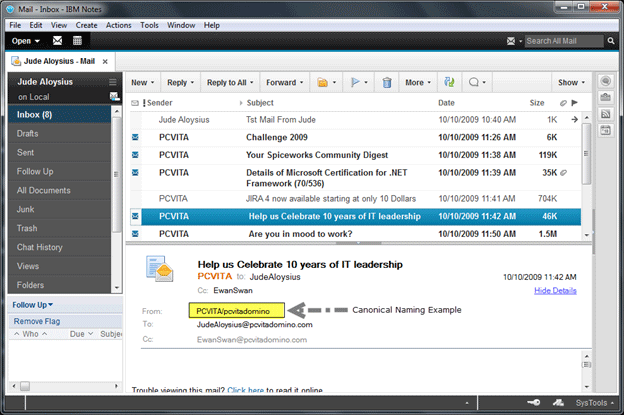
Task: Open the File menu
Action: click(15, 25)
